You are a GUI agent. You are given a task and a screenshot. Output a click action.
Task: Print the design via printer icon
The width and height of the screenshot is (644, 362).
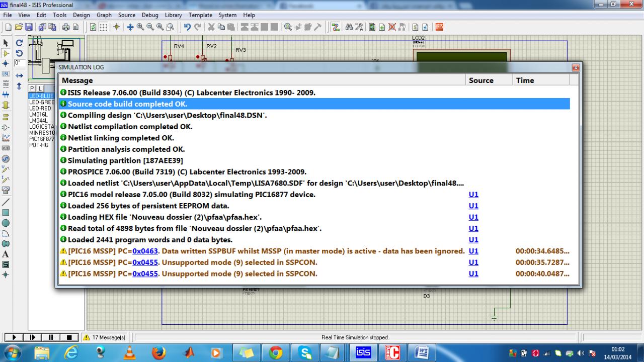tap(66, 27)
